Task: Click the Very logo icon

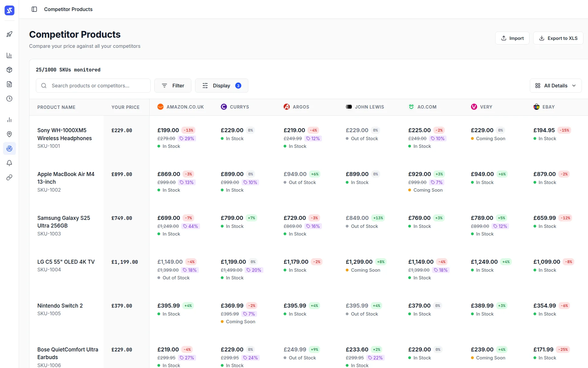Action: pos(474,107)
